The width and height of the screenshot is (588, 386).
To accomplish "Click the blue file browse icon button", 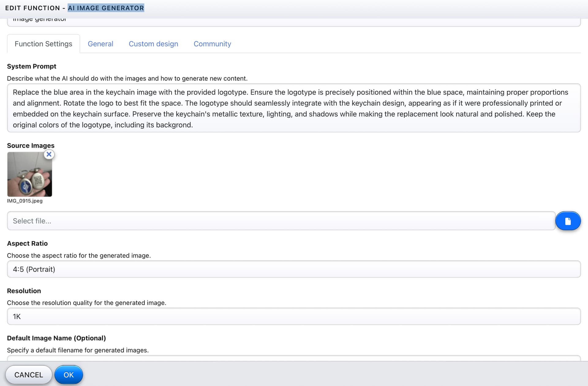I will [x=568, y=221].
